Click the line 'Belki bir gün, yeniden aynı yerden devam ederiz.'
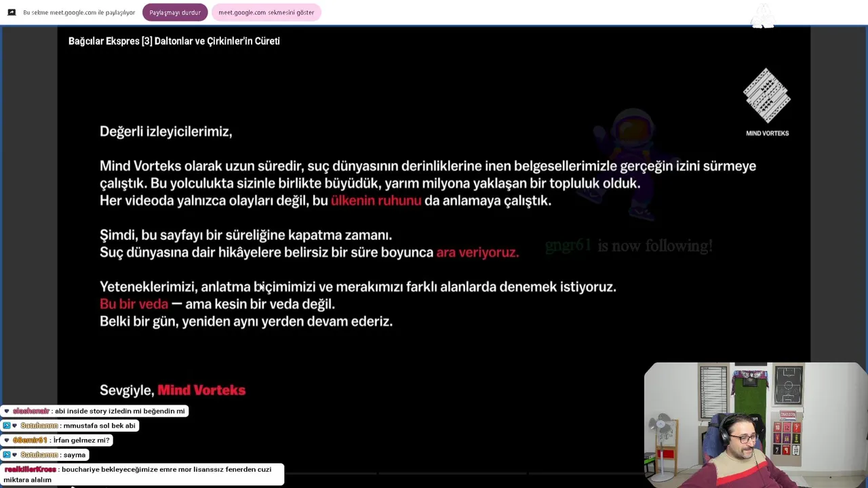 pyautogui.click(x=246, y=321)
